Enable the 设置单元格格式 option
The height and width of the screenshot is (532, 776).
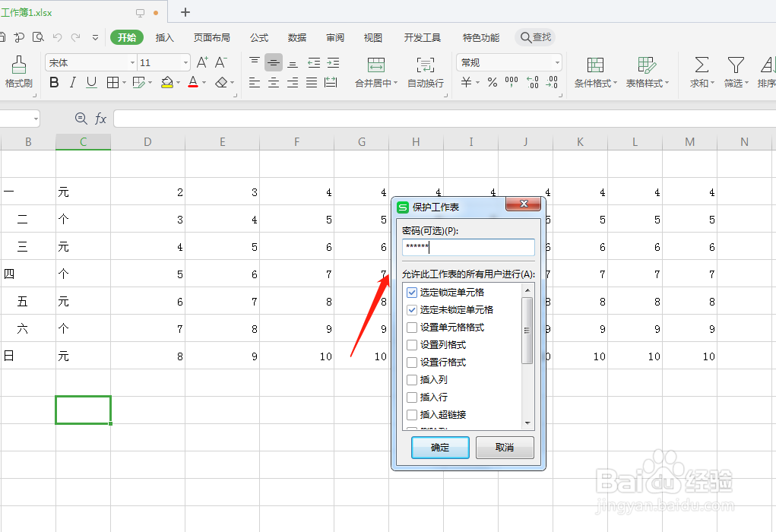coord(411,327)
